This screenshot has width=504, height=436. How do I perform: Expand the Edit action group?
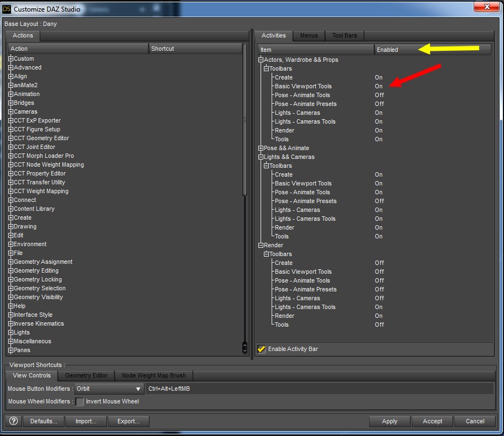(10, 235)
